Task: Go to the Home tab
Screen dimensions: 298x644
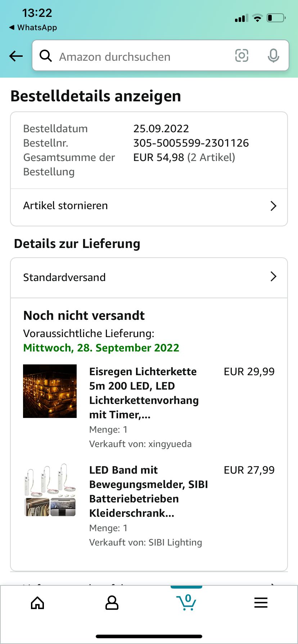Action: (37, 603)
